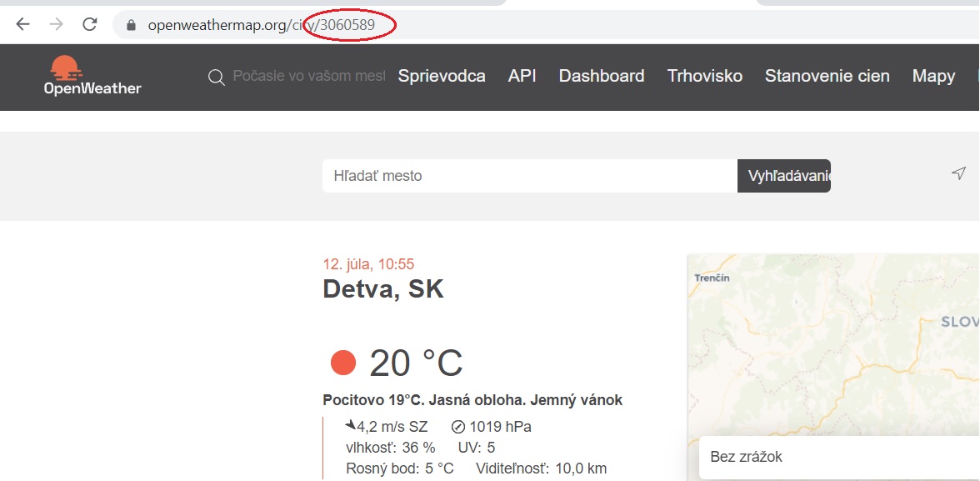View site info via the padlock icon
980x481 pixels.
(131, 25)
